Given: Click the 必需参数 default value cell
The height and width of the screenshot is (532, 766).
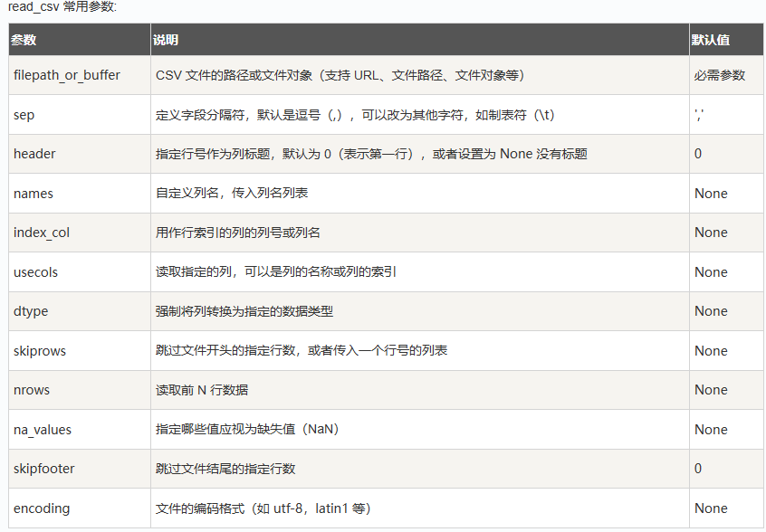Looking at the screenshot, I should pos(720,75).
